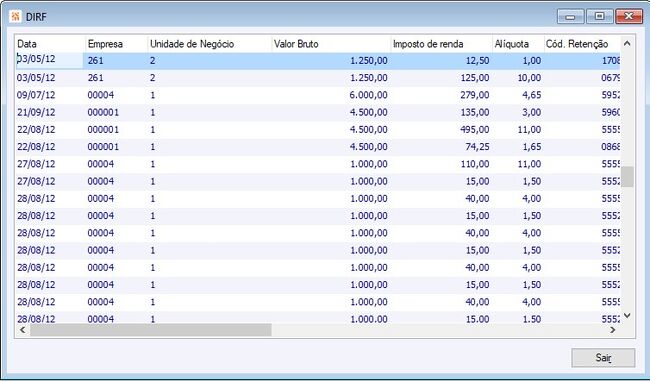
Task: Click date 22/08/12 in the 495,00 row
Action: click(36, 130)
